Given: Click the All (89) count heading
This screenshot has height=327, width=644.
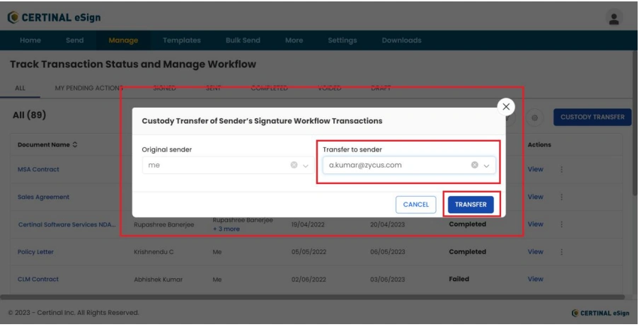Looking at the screenshot, I should [29, 115].
